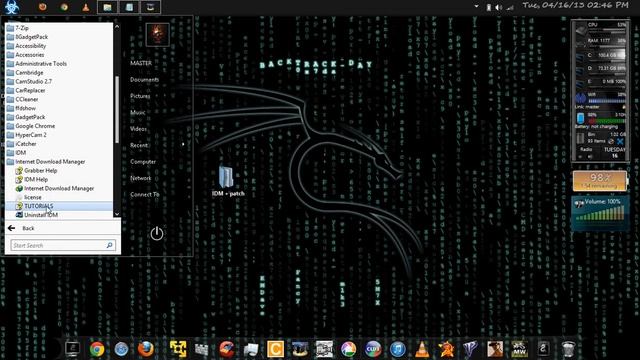Screen dimensions: 640x360
Task: Open the Picasa pinwheel dock icon
Action: 348,349
